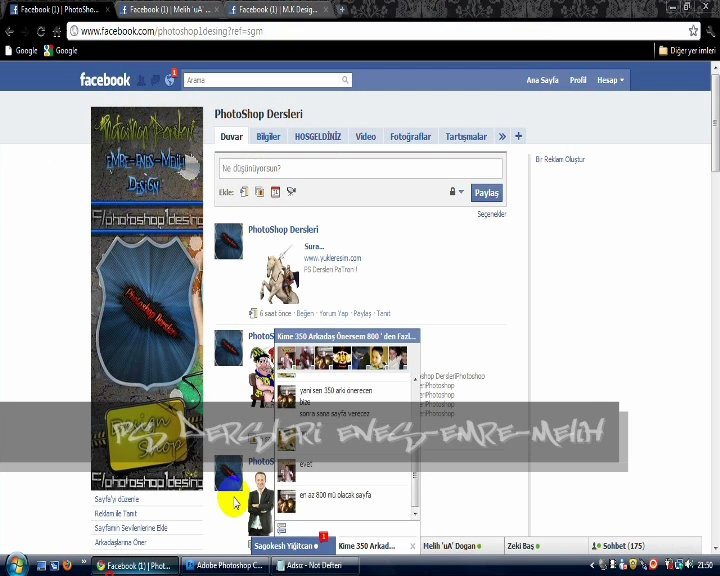Reload the page with the refresh icon

pos(41,31)
